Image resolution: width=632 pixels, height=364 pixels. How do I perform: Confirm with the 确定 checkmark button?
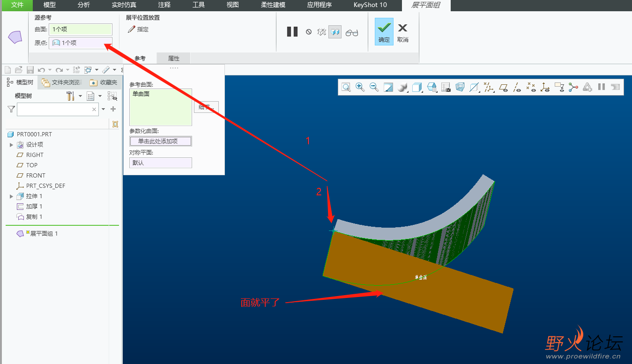384,32
